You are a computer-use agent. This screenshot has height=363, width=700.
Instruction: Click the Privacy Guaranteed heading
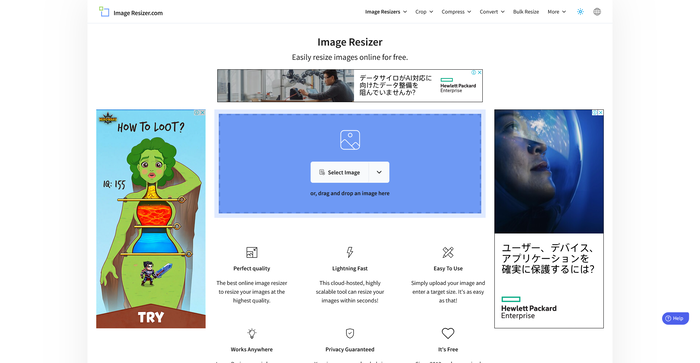tap(350, 350)
